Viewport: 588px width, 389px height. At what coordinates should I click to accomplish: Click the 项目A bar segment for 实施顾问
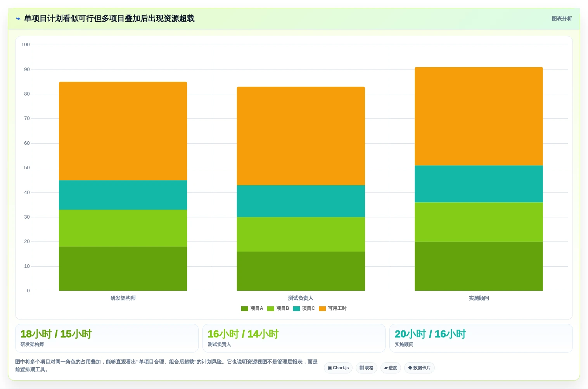tap(479, 266)
